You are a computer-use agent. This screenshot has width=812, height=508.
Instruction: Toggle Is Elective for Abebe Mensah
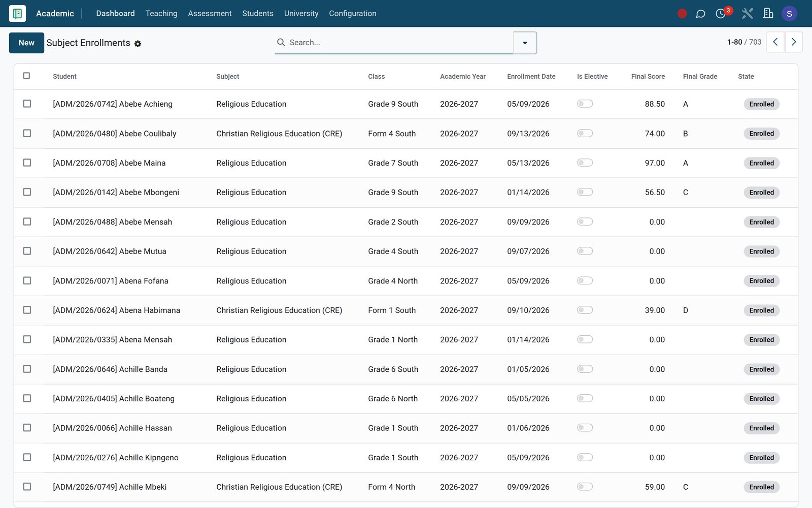(585, 221)
